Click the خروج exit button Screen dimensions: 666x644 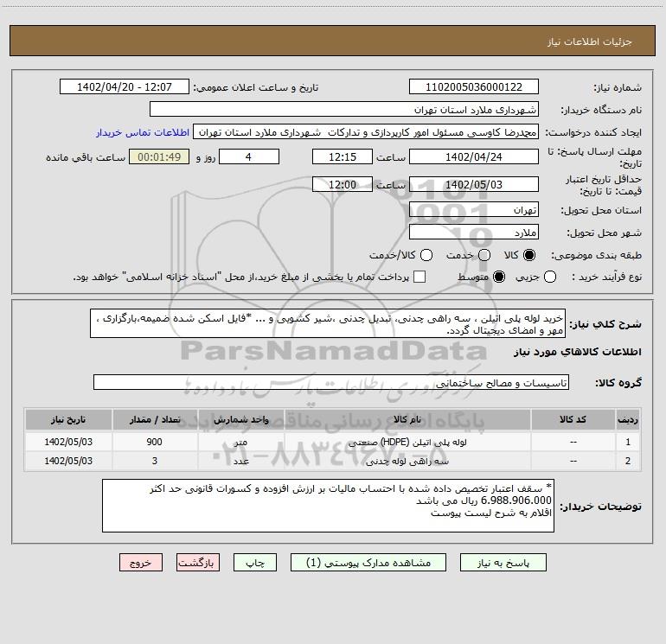click(x=141, y=563)
